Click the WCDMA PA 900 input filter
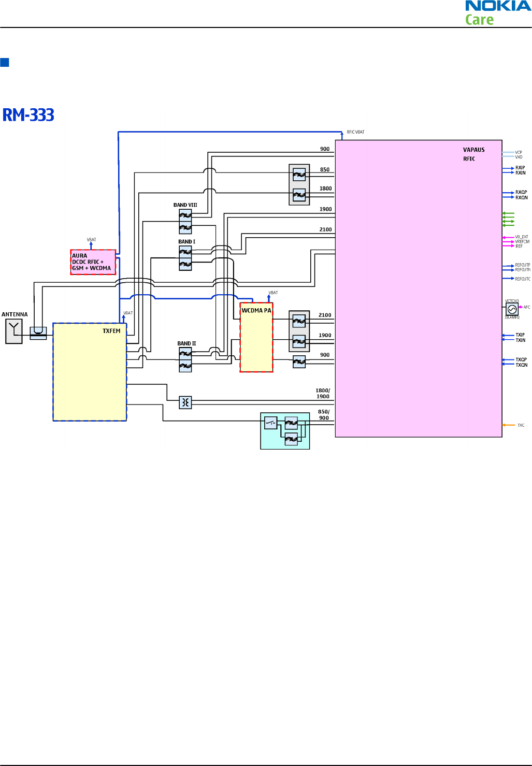Viewport: 532px width, 766px height. (x=299, y=362)
